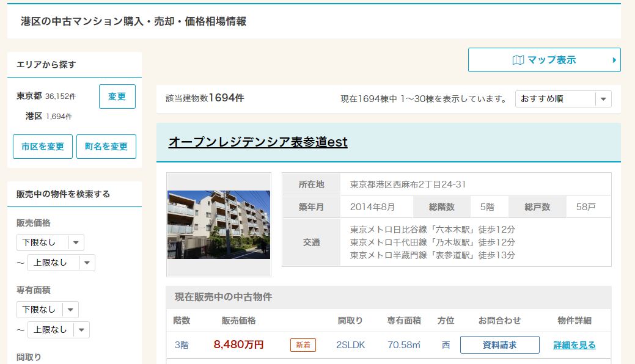Viewport: 635px width, 364px height.
Task: Click the 新着 badge
Action: point(303,345)
